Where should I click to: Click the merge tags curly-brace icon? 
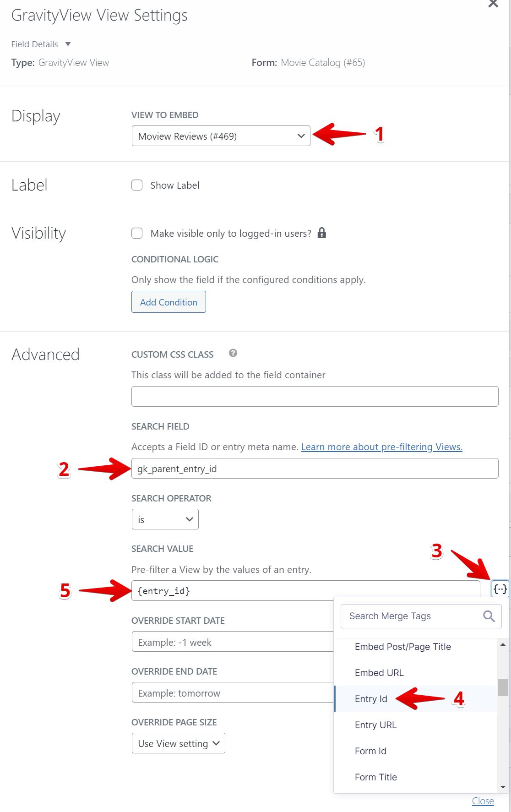tap(500, 589)
